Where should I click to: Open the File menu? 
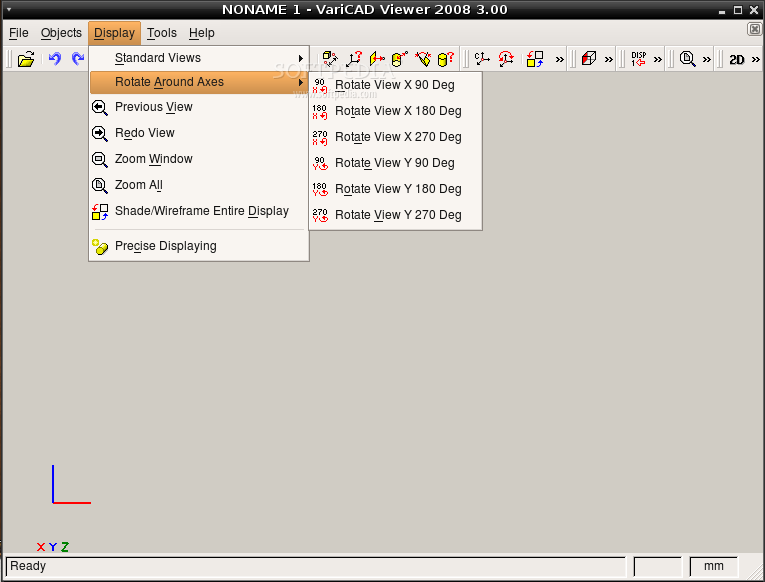coord(19,33)
